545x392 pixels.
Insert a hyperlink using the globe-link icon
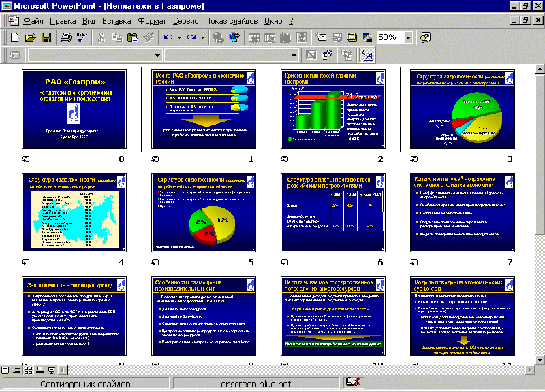click(218, 37)
